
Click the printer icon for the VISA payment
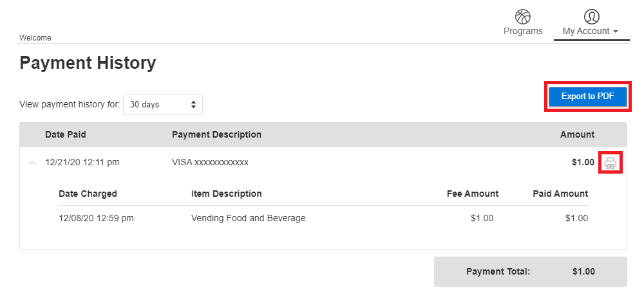pyautogui.click(x=611, y=163)
